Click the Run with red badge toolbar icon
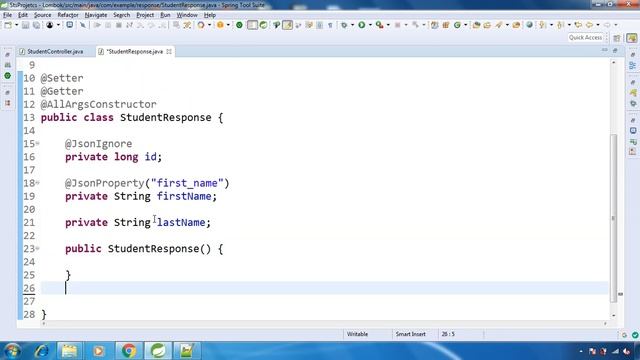 [379, 25]
